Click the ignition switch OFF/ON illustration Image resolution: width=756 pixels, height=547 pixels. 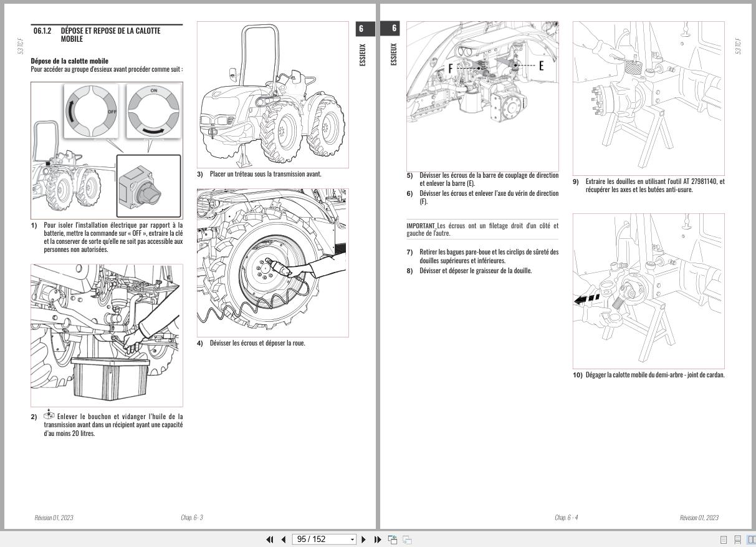(107, 150)
